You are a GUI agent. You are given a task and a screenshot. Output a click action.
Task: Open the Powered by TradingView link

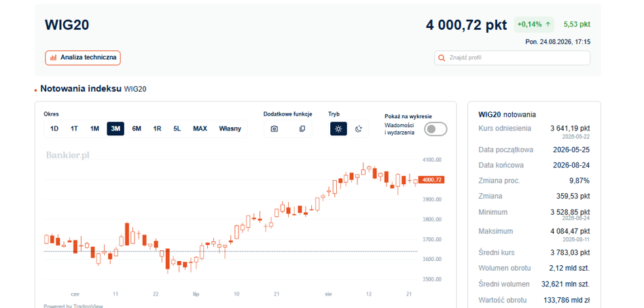pyautogui.click(x=73, y=306)
